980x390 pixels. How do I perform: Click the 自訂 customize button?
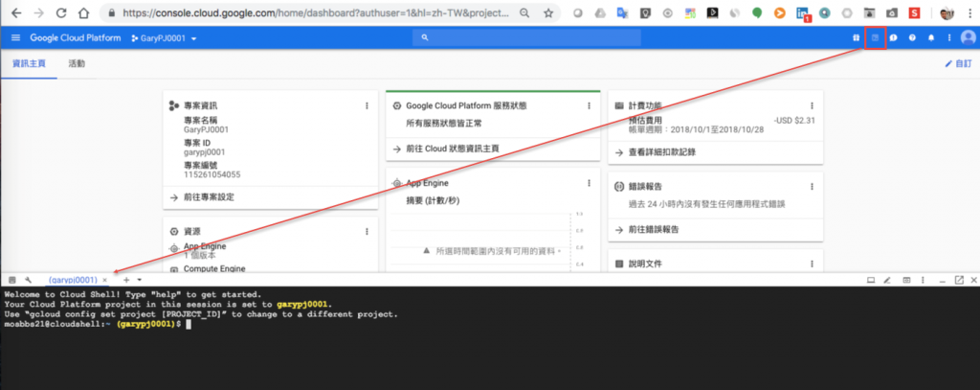point(958,64)
